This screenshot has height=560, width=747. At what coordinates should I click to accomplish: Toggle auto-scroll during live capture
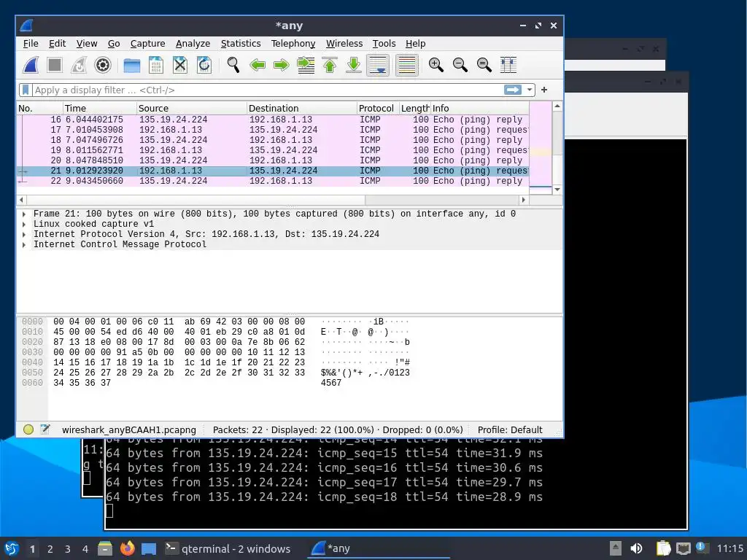(x=378, y=65)
